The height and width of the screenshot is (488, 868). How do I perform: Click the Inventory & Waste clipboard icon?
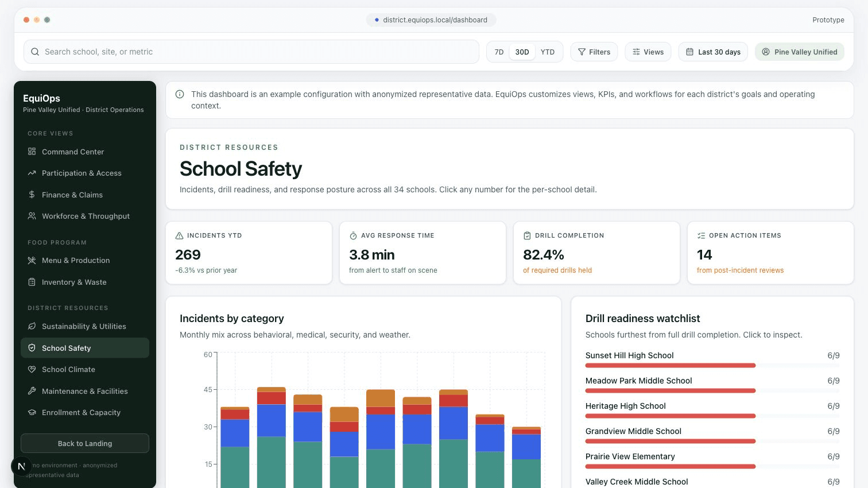(x=32, y=282)
